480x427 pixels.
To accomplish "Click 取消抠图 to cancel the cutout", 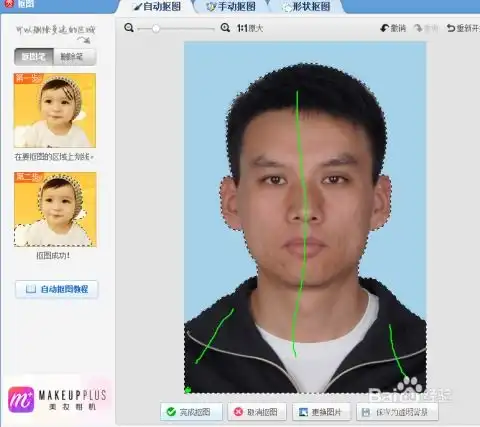I will pos(257,412).
